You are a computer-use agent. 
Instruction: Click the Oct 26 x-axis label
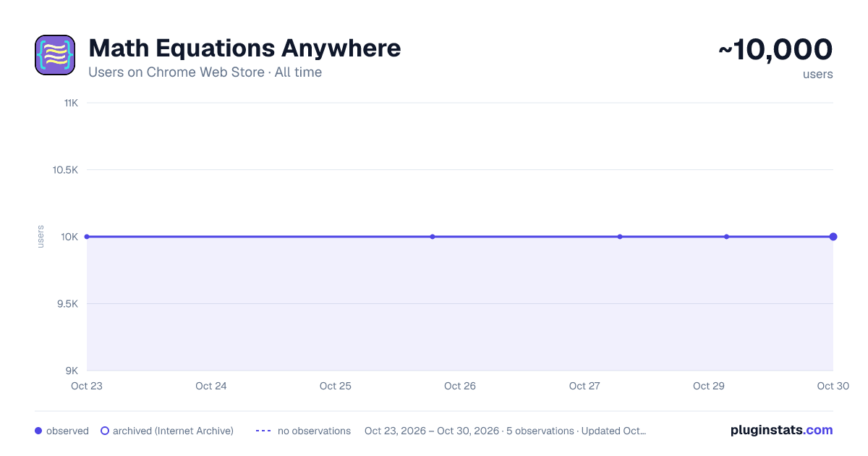pos(460,386)
